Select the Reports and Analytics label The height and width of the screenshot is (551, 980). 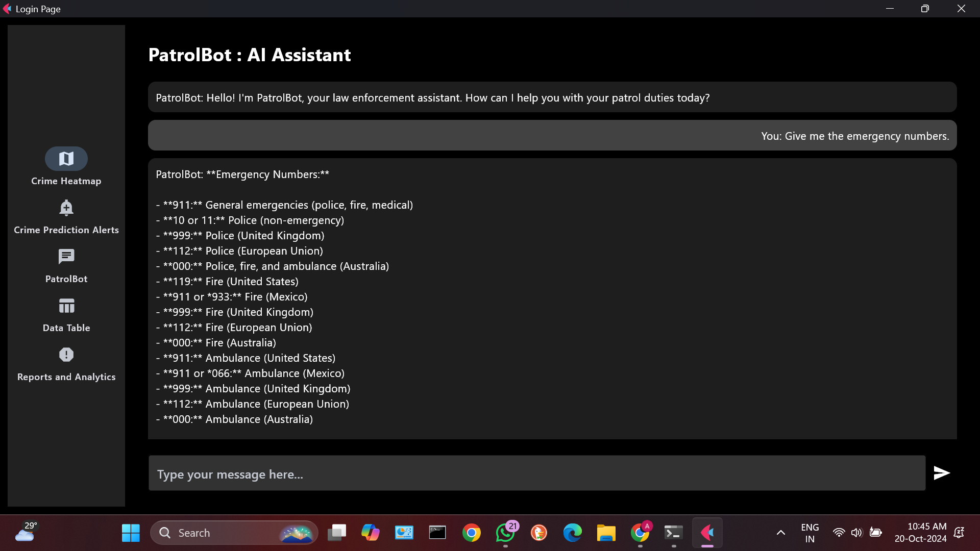tap(66, 377)
